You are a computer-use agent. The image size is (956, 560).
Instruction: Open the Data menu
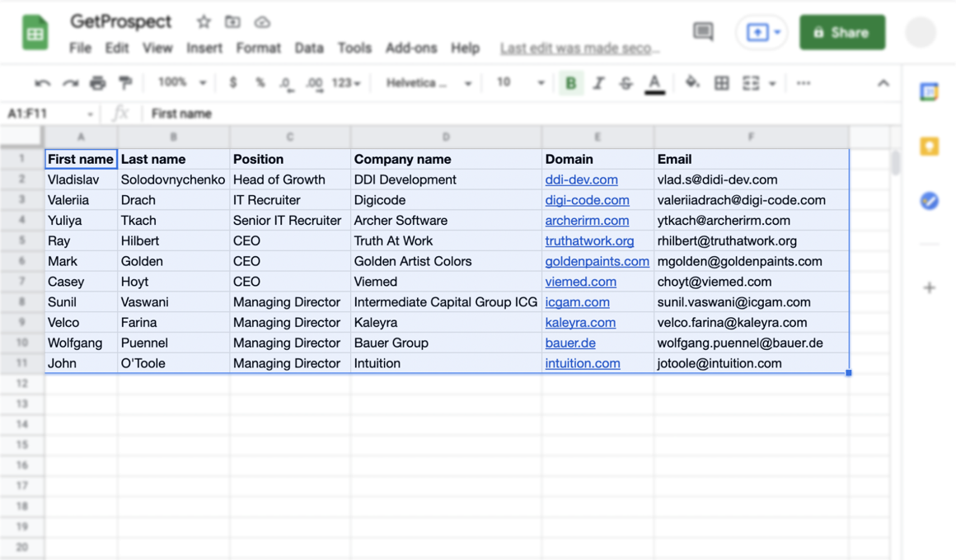309,48
